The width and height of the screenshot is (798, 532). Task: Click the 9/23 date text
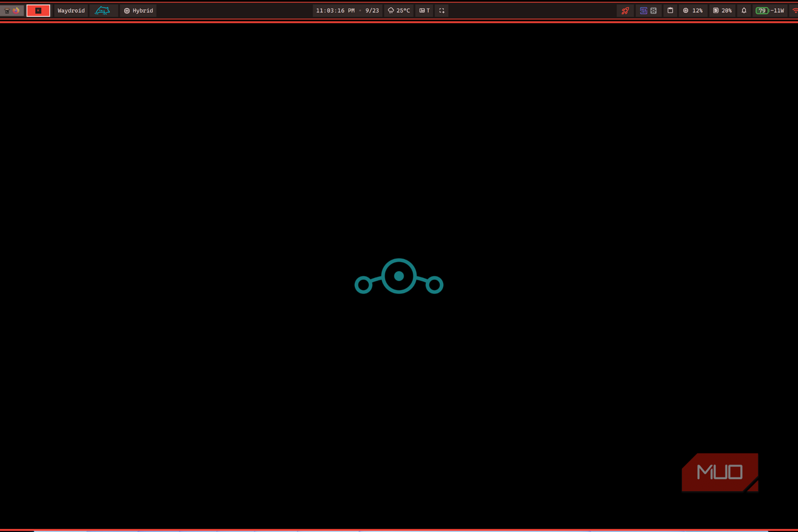click(372, 11)
